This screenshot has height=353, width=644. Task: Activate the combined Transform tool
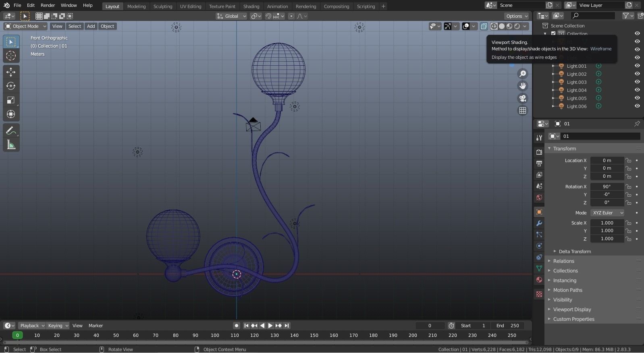[x=11, y=114]
